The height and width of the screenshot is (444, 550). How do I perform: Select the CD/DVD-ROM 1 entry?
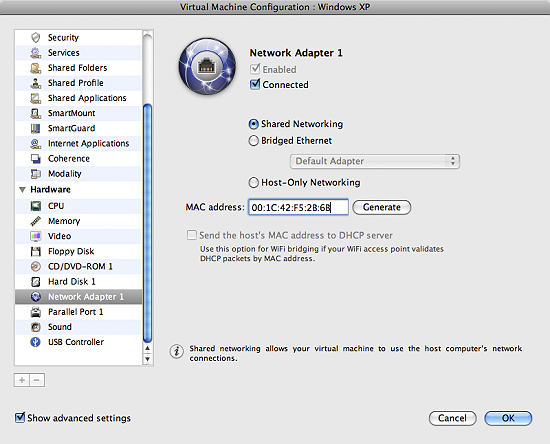pyautogui.click(x=79, y=267)
